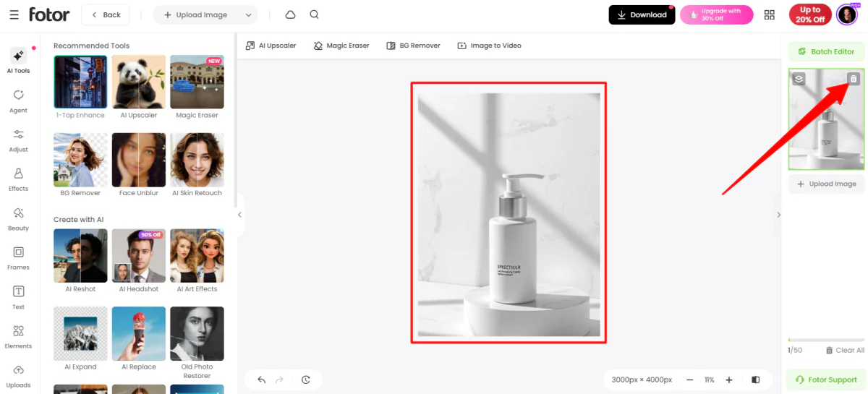Select the AI Upscaler panda thumbnail
Image resolution: width=868 pixels, height=394 pixels.
pos(138,87)
